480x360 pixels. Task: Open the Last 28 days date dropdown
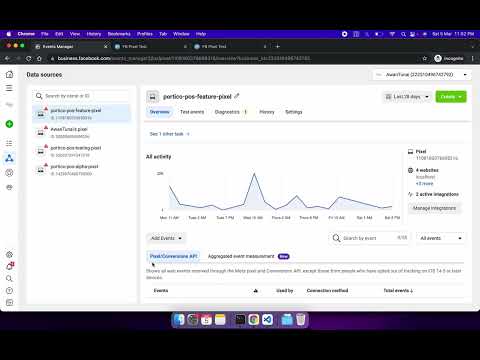[407, 97]
